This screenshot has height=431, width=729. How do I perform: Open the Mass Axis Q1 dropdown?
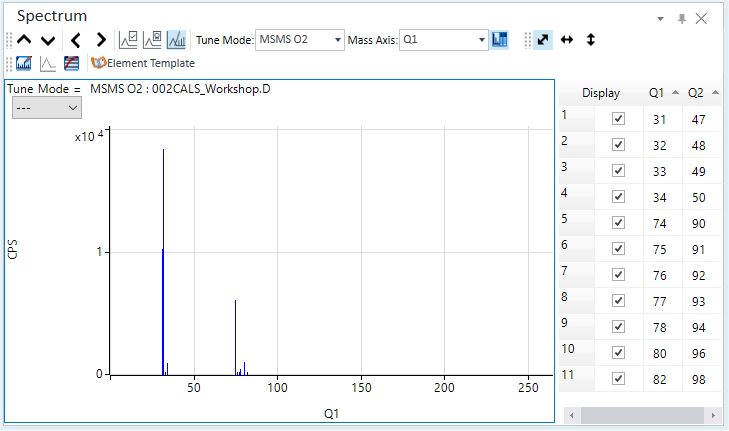tap(444, 40)
